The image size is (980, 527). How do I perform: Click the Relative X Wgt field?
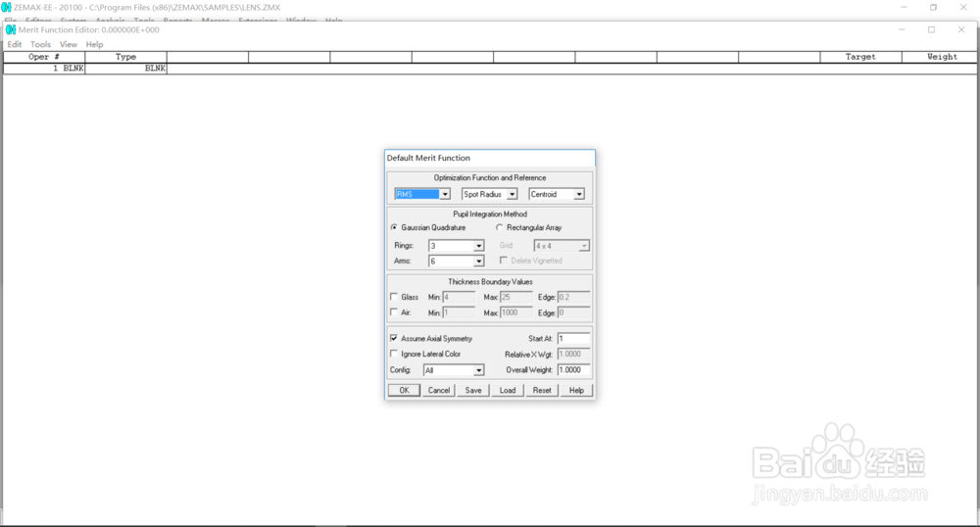tap(573, 354)
